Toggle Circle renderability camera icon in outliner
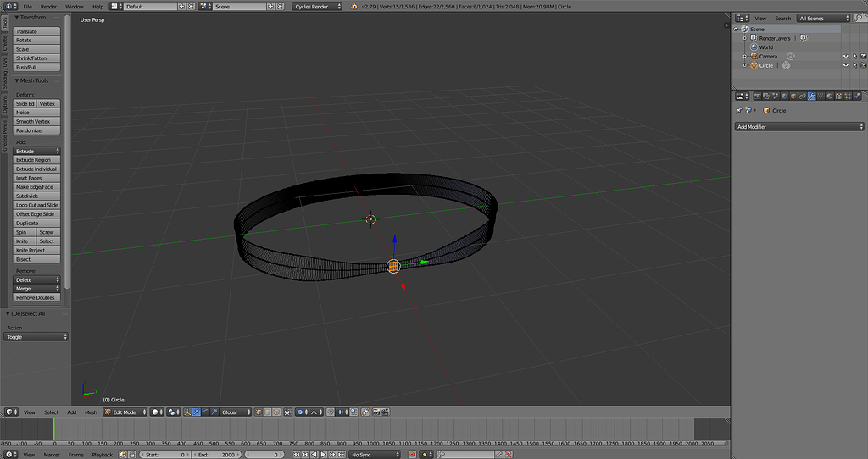 (x=863, y=65)
